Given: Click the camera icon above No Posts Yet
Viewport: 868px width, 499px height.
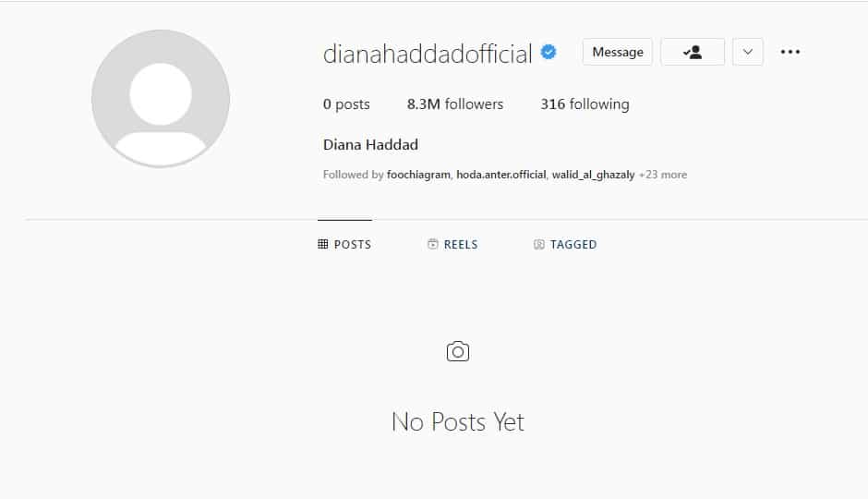Looking at the screenshot, I should tap(458, 351).
